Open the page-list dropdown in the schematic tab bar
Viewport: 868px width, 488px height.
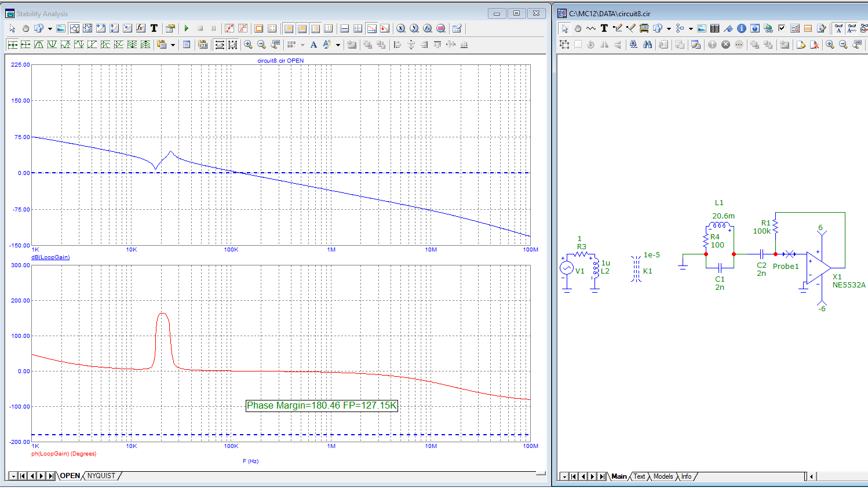tap(564, 476)
